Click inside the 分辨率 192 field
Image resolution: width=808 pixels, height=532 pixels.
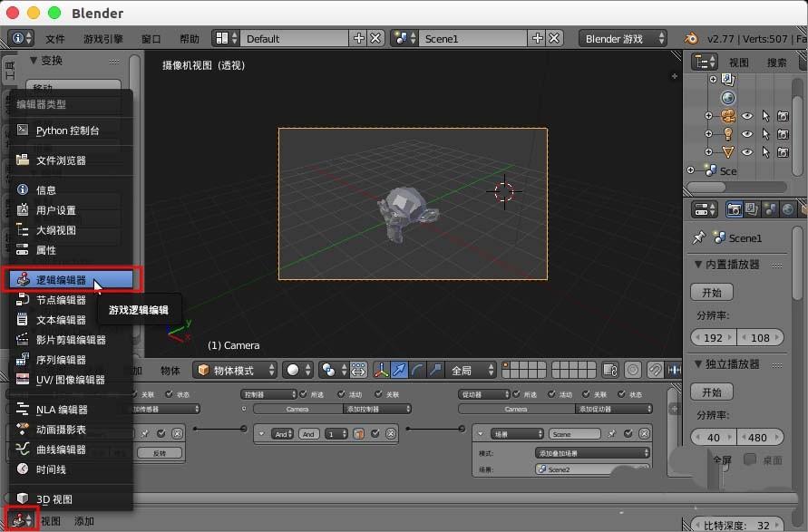(x=713, y=336)
